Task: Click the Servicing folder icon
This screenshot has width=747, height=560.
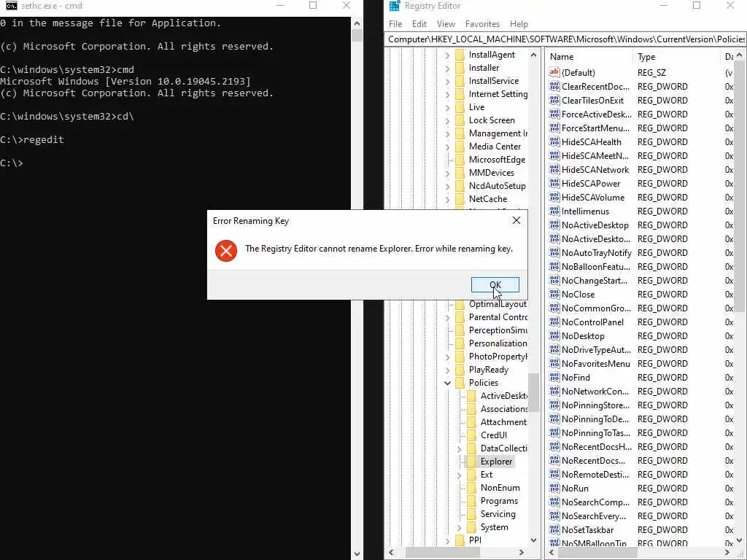Action: (472, 514)
